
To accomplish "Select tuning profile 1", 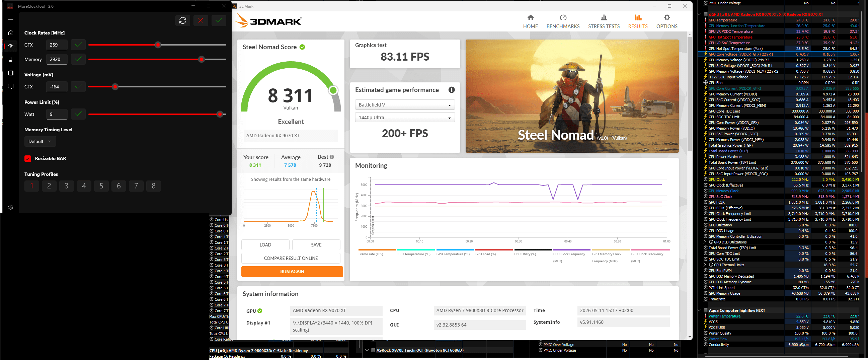I will 32,186.
